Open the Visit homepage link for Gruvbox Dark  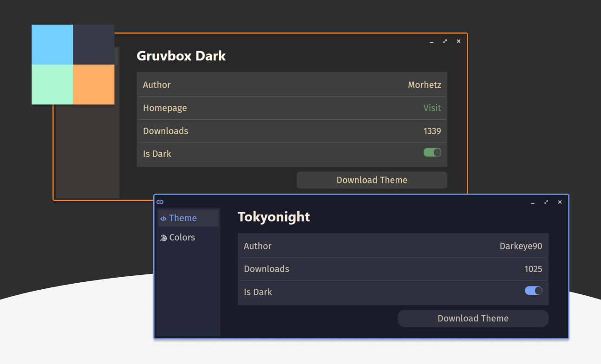(432, 108)
